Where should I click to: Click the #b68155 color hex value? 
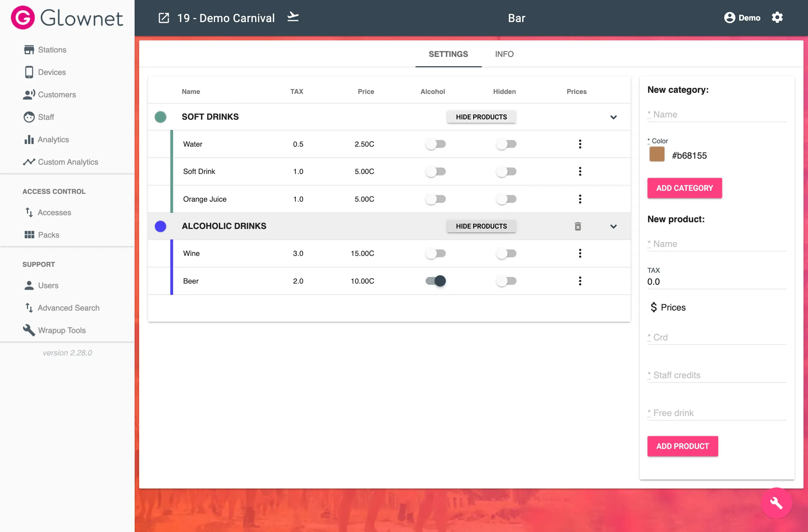(689, 156)
